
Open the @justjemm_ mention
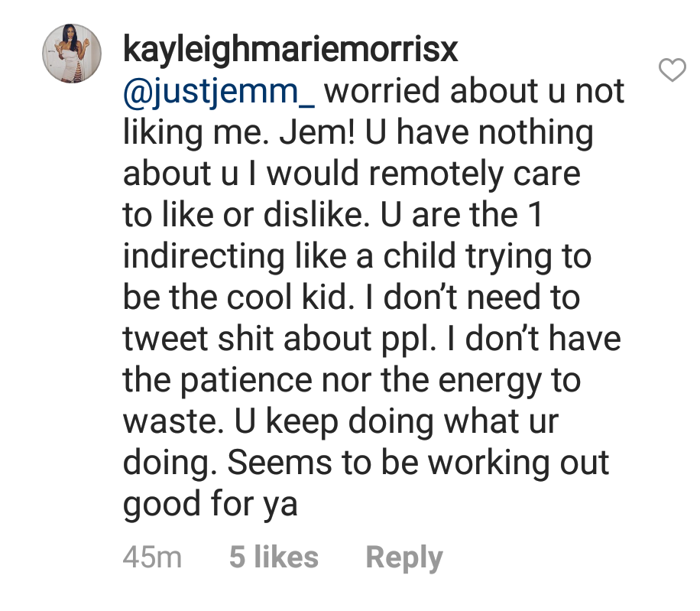point(219,92)
